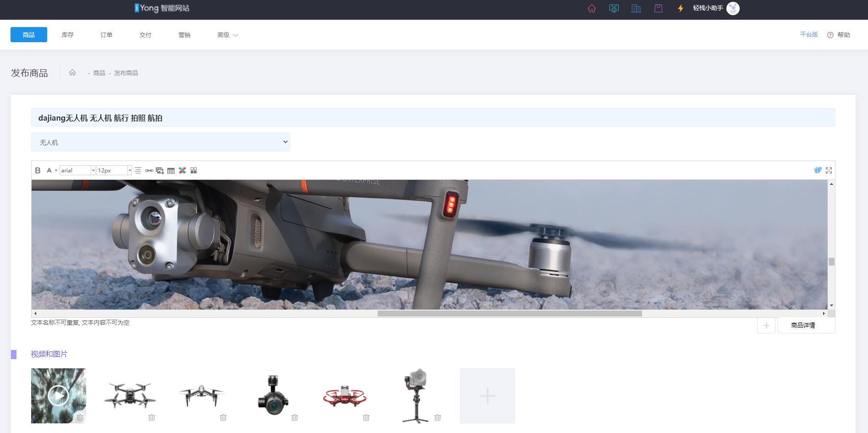
Task: Click the editor horizontal scrollbar thumb
Action: pos(510,314)
